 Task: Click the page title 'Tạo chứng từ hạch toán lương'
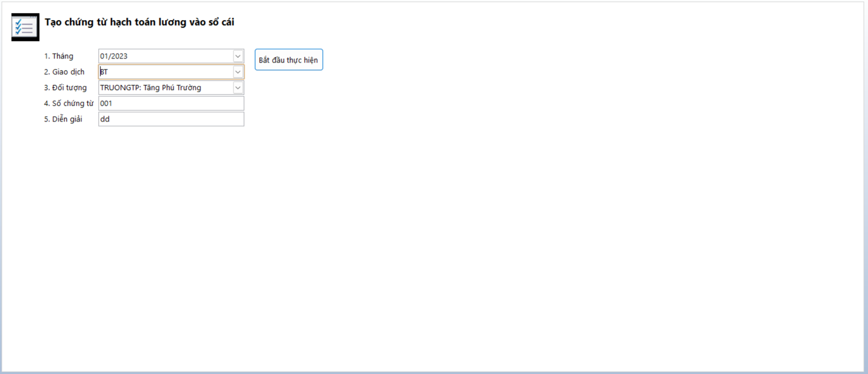[139, 22]
